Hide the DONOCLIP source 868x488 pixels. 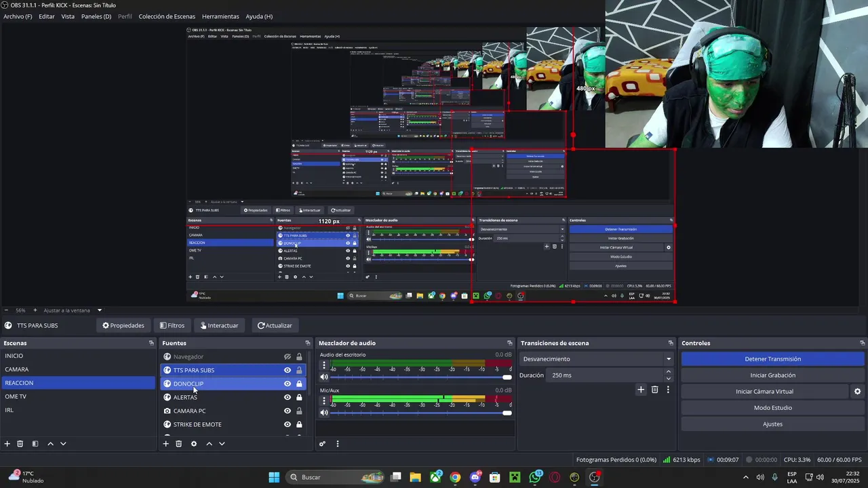pyautogui.click(x=288, y=384)
